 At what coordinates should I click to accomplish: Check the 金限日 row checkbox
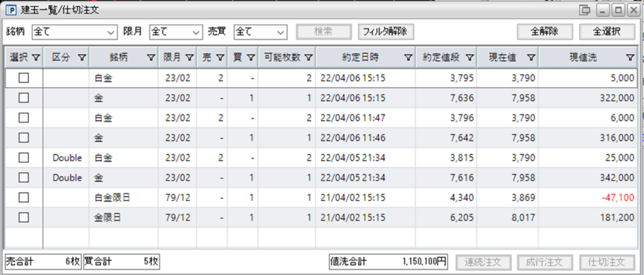pyautogui.click(x=23, y=218)
